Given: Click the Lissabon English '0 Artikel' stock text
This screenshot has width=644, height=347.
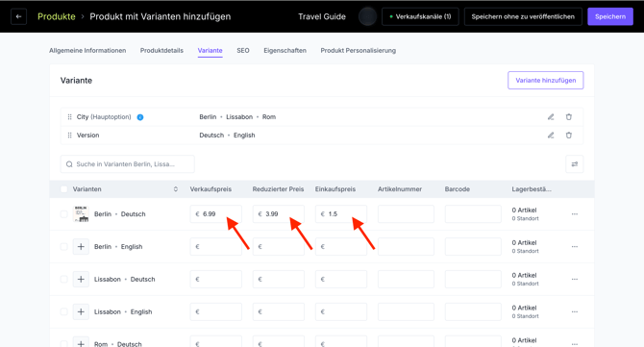Looking at the screenshot, I should [x=524, y=308].
